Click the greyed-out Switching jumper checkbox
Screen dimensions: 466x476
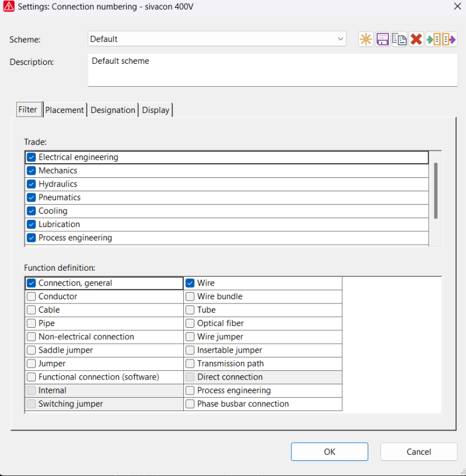click(32, 404)
